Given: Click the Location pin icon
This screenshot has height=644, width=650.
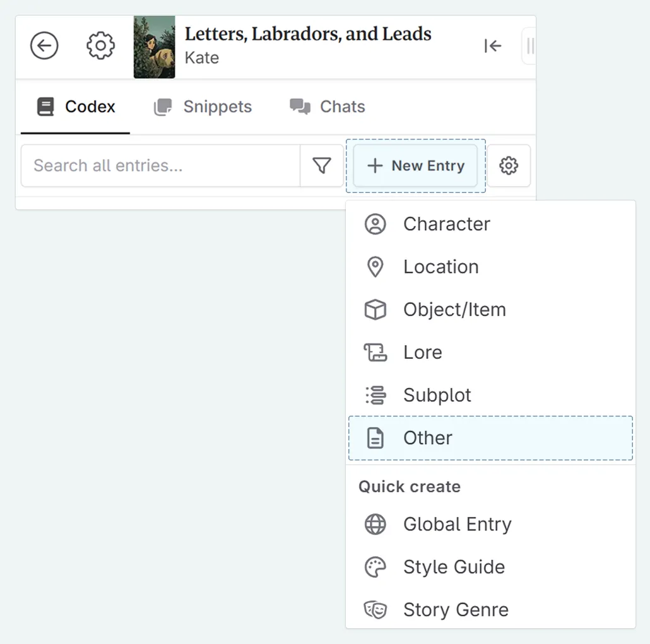Looking at the screenshot, I should (375, 266).
